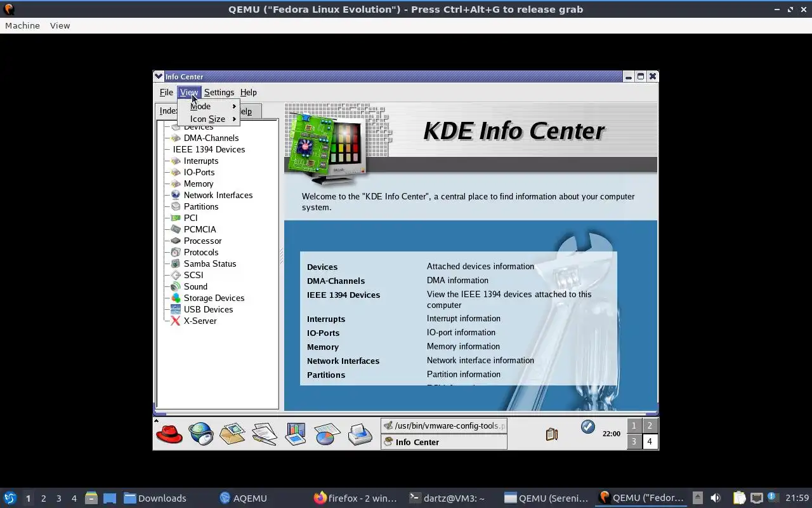
Task: Open the email envelope launcher
Action: pos(232,434)
